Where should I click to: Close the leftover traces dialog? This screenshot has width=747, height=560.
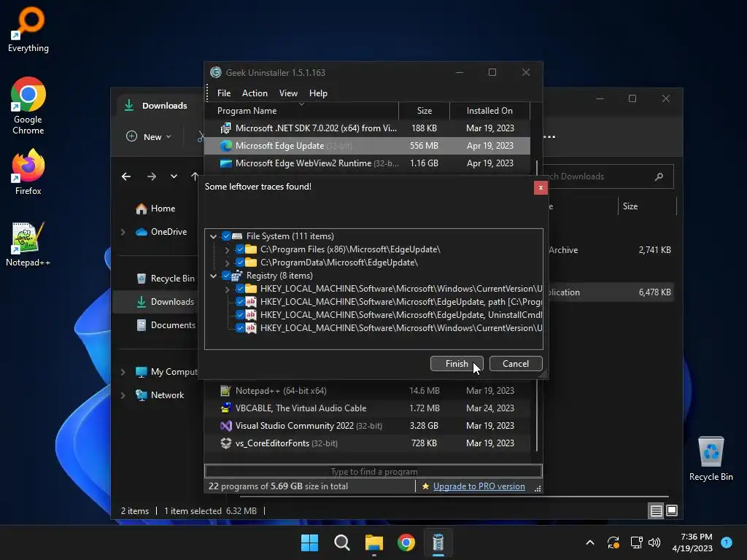click(541, 187)
